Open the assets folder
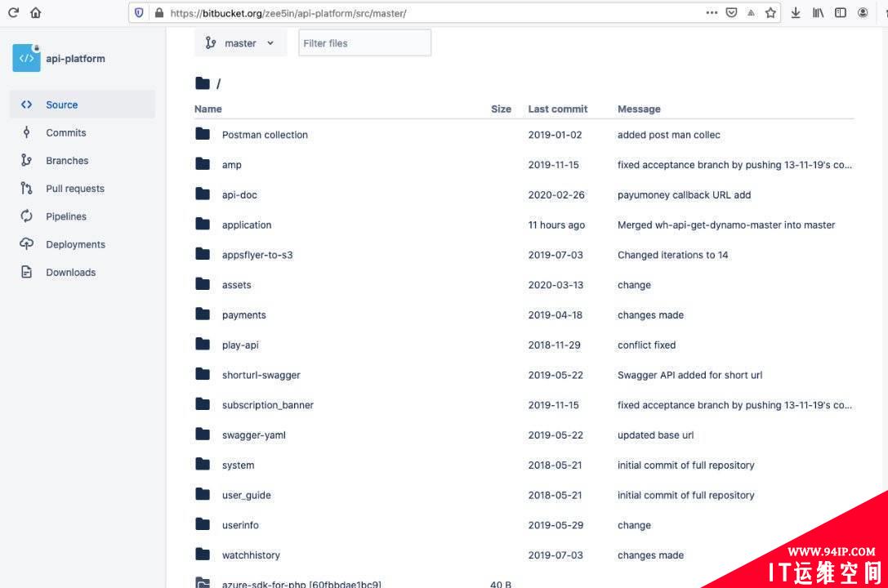The height and width of the screenshot is (588, 888). 236,285
